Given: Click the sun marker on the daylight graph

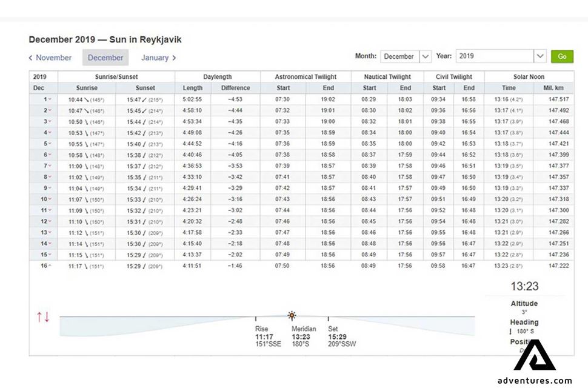Looking at the screenshot, I should (292, 315).
